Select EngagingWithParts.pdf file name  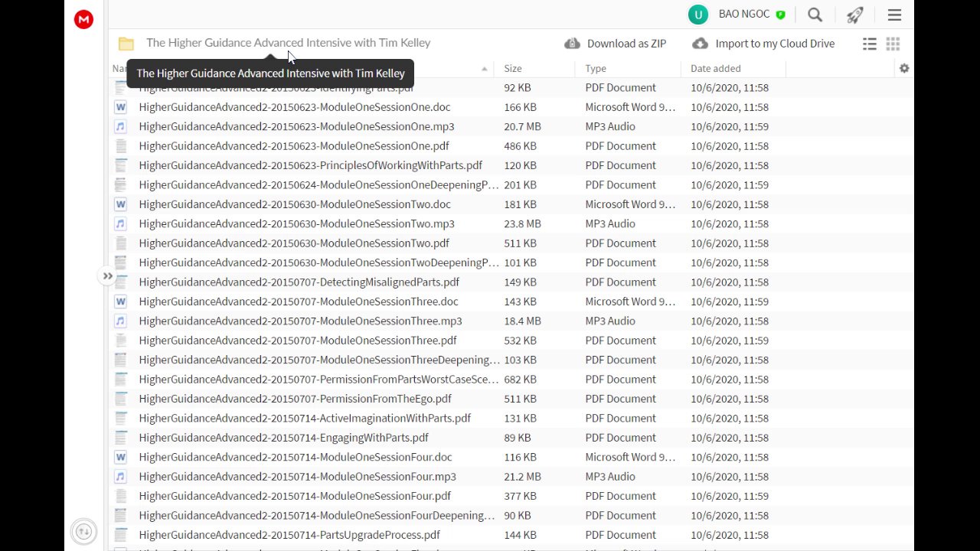coord(283,438)
